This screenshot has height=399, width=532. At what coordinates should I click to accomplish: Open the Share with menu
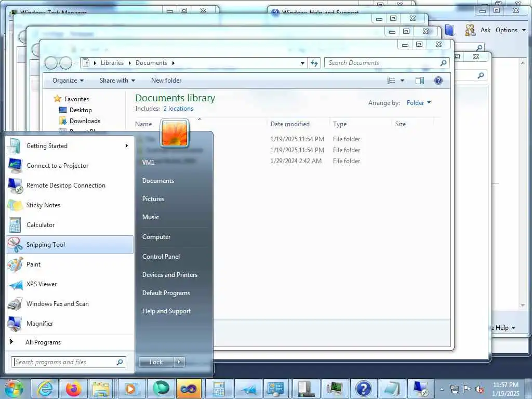pos(117,81)
